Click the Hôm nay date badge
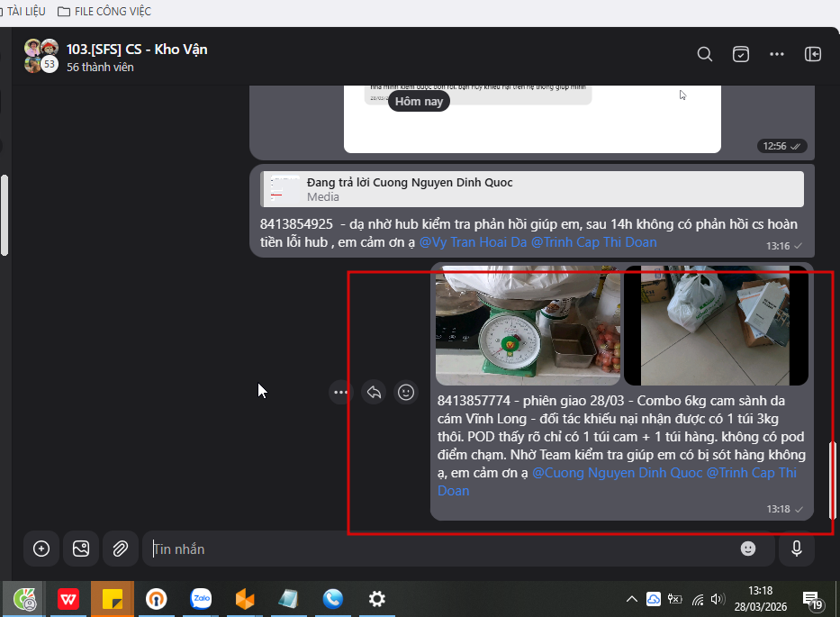This screenshot has width=840, height=617. (x=419, y=101)
